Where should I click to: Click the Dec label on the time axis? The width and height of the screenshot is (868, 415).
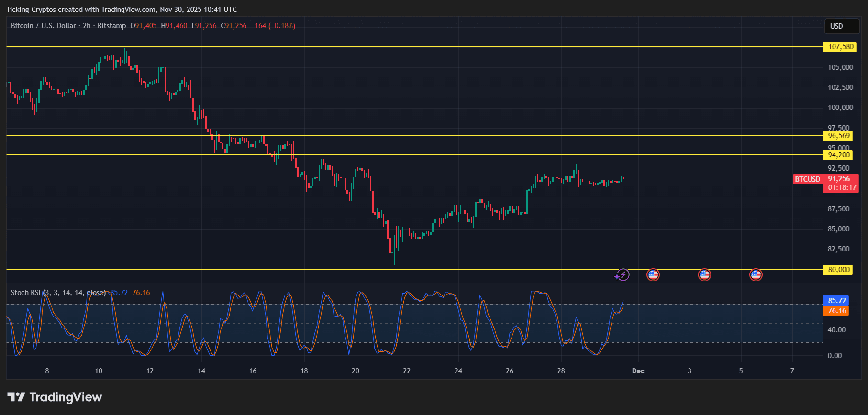point(638,371)
